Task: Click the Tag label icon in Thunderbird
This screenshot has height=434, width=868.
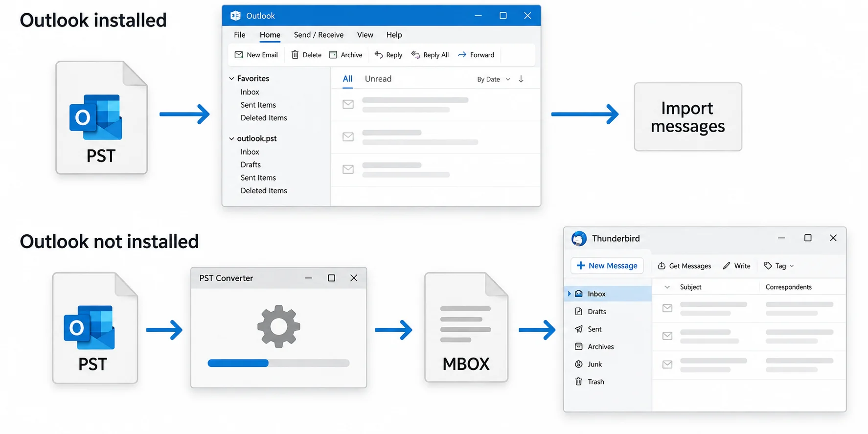Action: pyautogui.click(x=768, y=266)
